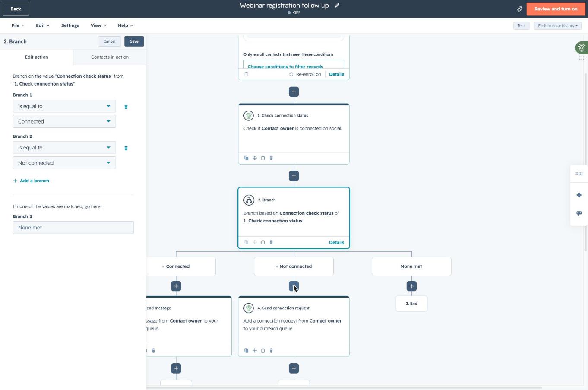Copy Check connection status action to clipboard

(x=263, y=158)
